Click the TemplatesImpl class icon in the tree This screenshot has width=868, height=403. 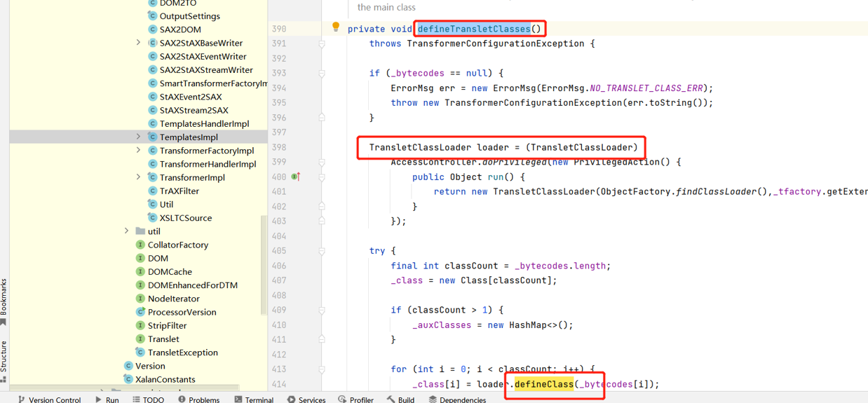(x=152, y=137)
